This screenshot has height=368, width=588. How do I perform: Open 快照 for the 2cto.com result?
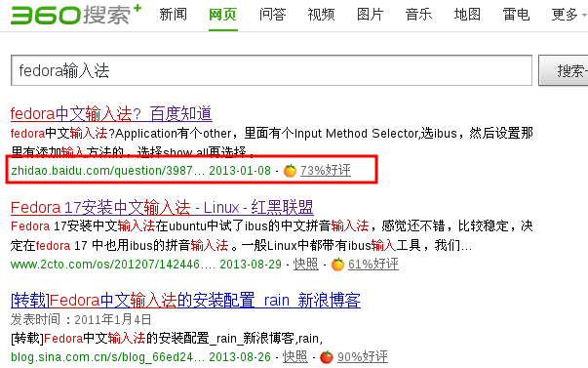click(306, 265)
